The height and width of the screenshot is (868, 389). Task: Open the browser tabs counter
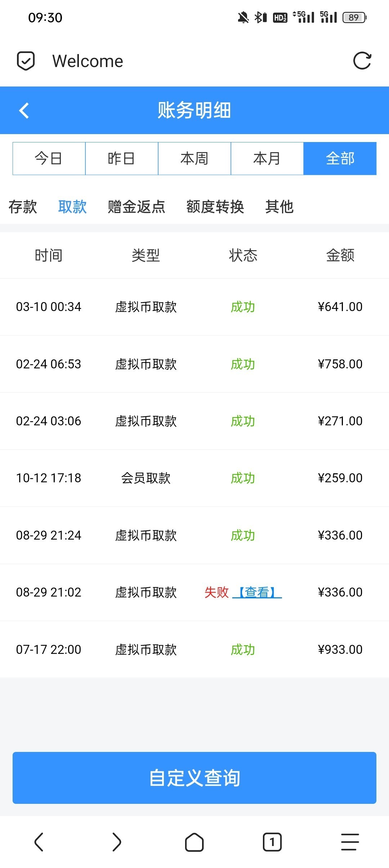pos(272,842)
